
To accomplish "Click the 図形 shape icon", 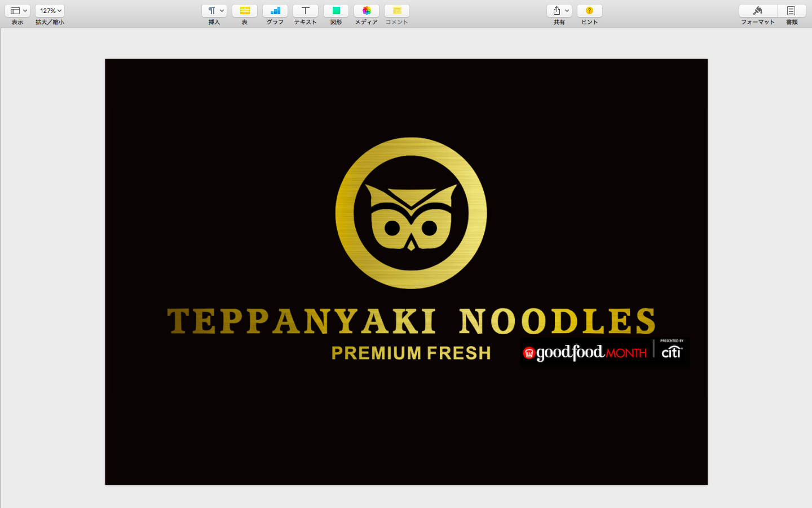I will tap(336, 11).
